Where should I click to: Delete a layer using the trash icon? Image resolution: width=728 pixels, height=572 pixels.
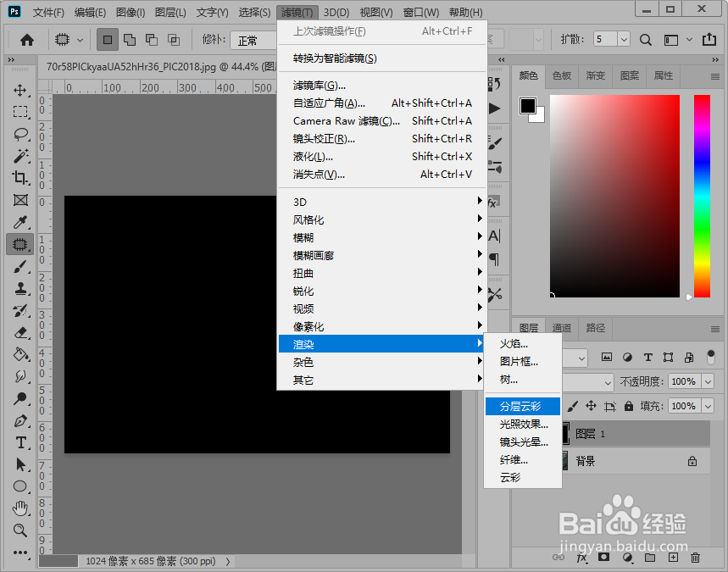tap(695, 557)
